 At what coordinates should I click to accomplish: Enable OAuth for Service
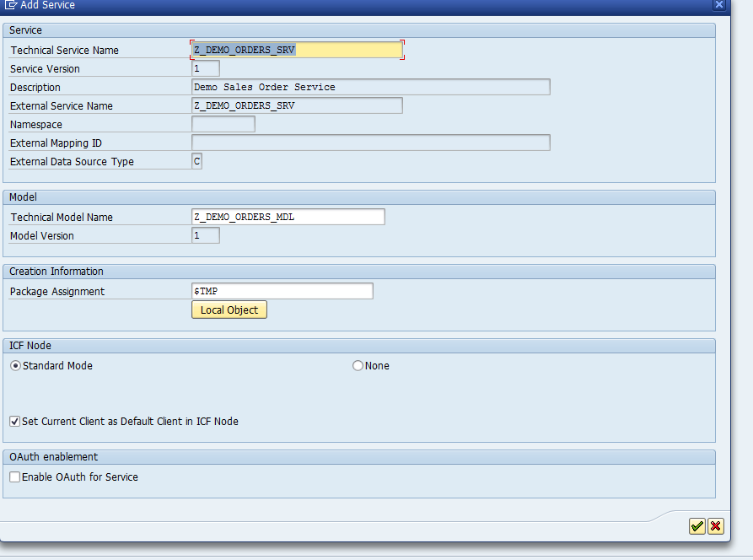(x=14, y=477)
